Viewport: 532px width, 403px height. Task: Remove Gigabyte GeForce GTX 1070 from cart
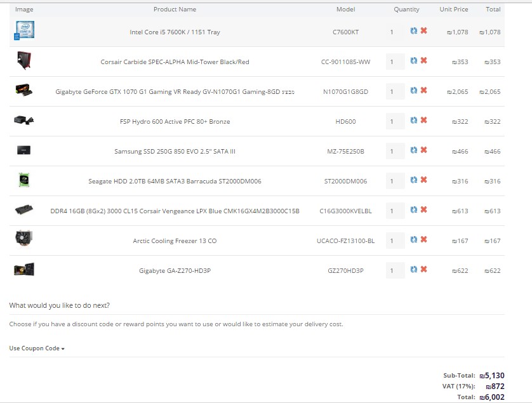click(424, 91)
